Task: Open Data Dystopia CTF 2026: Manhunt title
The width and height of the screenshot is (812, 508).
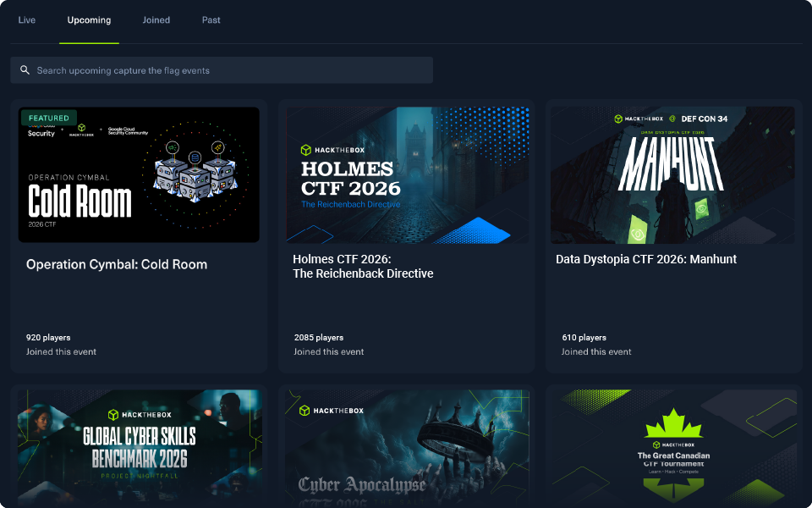Action: click(645, 259)
